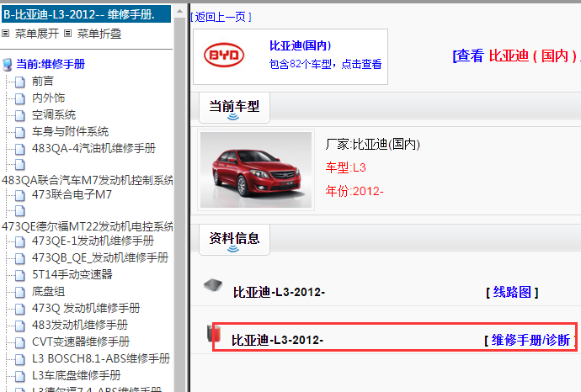This screenshot has height=392, width=581.
Task: Click the page icon beside 底盘组
Action: [x=20, y=292]
